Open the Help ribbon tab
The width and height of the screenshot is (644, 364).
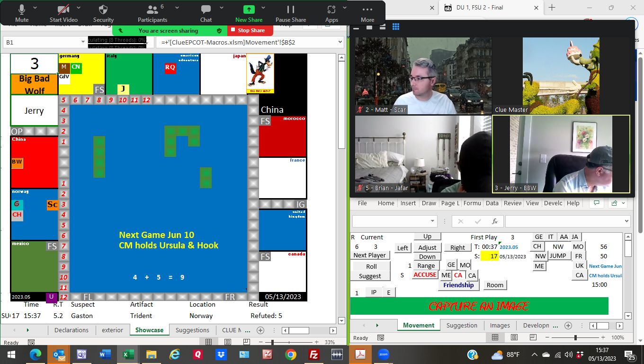coord(573,203)
